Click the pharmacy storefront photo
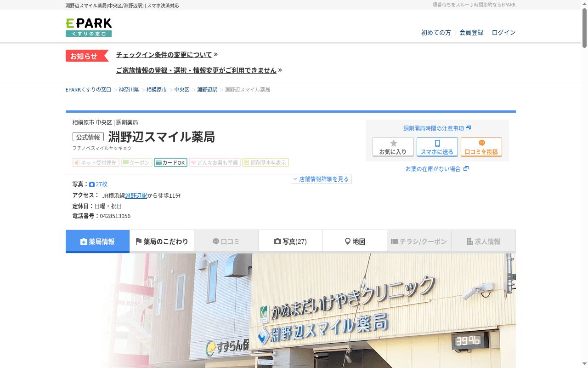This screenshot has width=588, height=368. 291,310
